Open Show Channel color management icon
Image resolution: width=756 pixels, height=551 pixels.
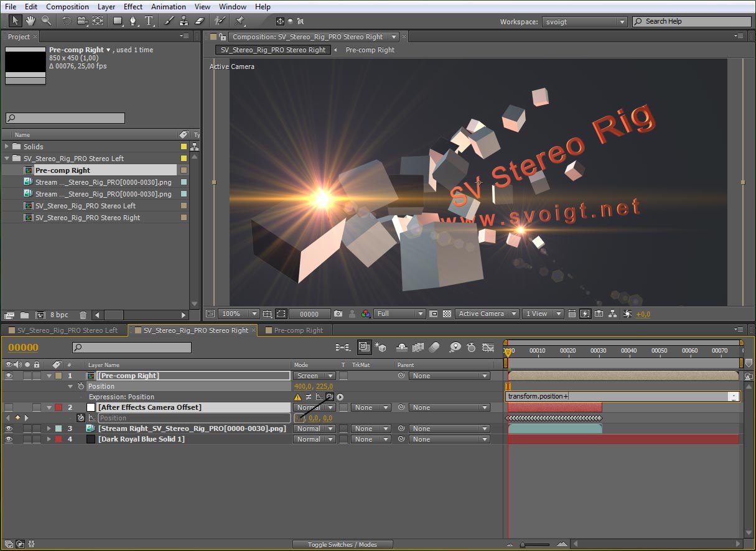pos(366,314)
